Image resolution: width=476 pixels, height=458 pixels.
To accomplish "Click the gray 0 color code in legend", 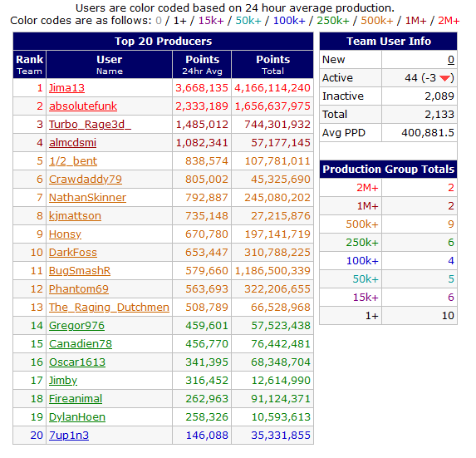I will pos(159,21).
